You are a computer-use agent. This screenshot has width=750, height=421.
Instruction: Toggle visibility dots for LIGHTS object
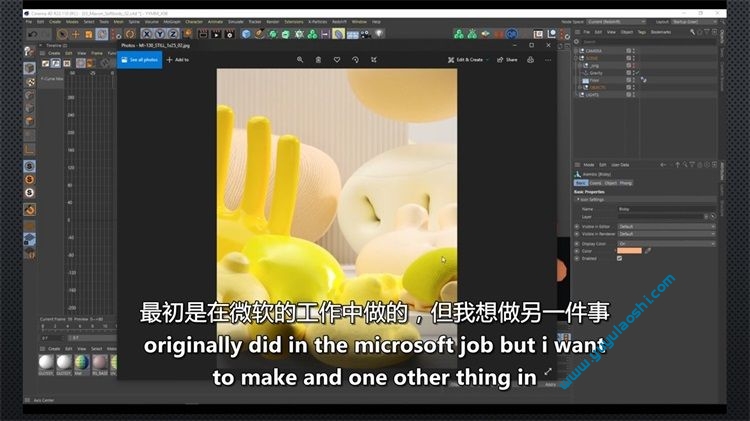pyautogui.click(x=634, y=95)
